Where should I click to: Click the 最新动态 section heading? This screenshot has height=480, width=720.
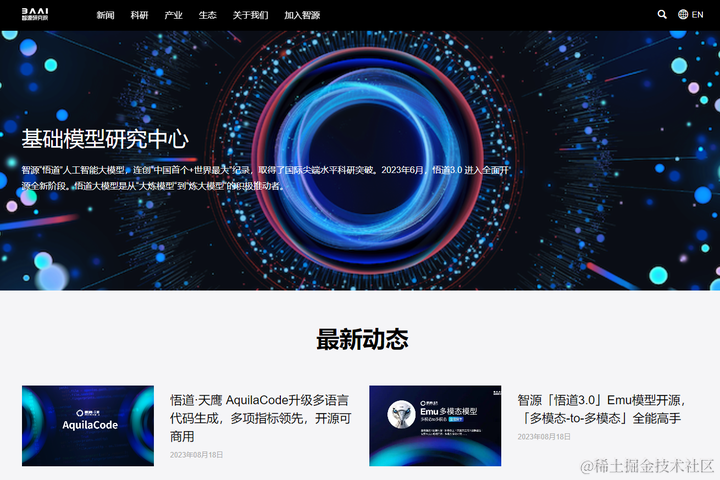point(362,339)
